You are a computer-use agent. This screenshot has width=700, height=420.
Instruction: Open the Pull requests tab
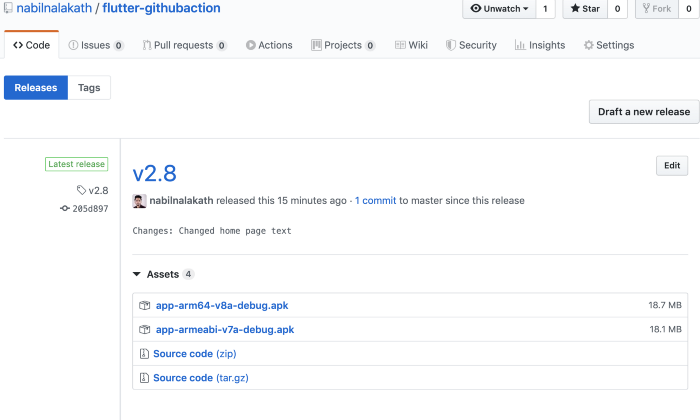pyautogui.click(x=184, y=45)
